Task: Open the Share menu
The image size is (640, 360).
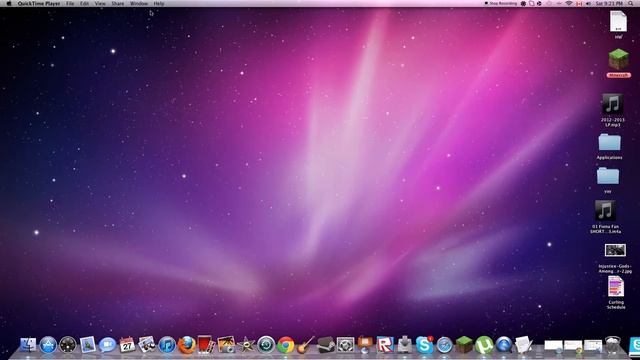Action: [118, 3]
